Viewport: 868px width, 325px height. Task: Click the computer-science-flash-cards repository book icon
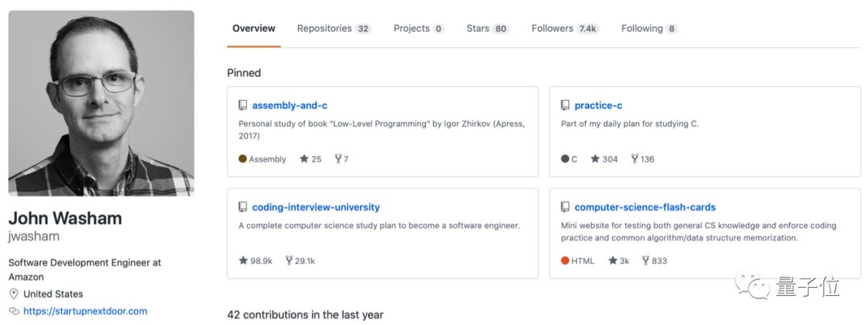[x=565, y=207]
